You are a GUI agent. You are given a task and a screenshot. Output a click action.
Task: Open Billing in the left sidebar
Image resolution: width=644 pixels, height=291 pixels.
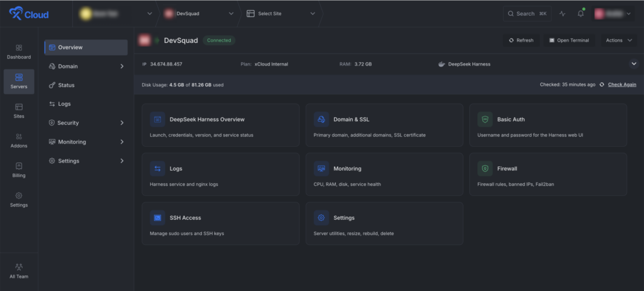point(19,171)
